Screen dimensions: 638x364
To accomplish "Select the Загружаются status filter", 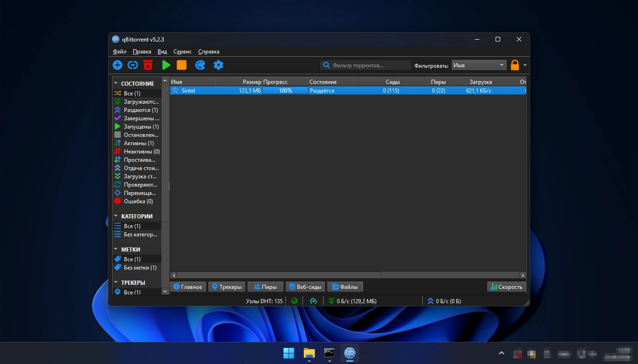I will (x=137, y=102).
